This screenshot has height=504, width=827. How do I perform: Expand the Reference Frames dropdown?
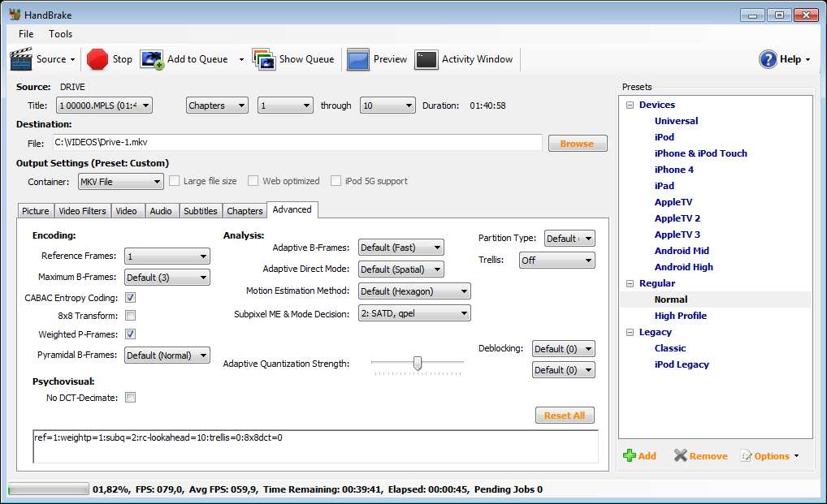pos(167,256)
